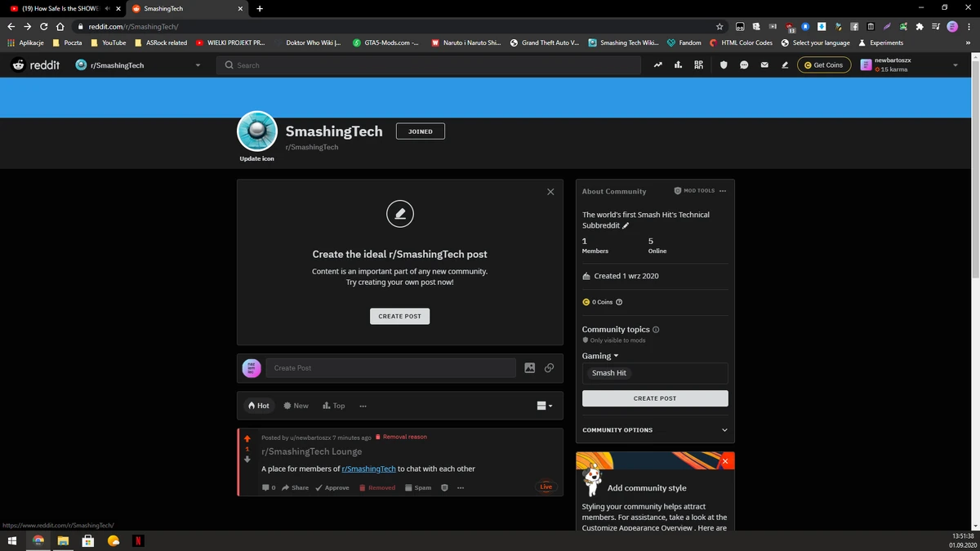Open the moderation shield icon in the header

click(724, 64)
